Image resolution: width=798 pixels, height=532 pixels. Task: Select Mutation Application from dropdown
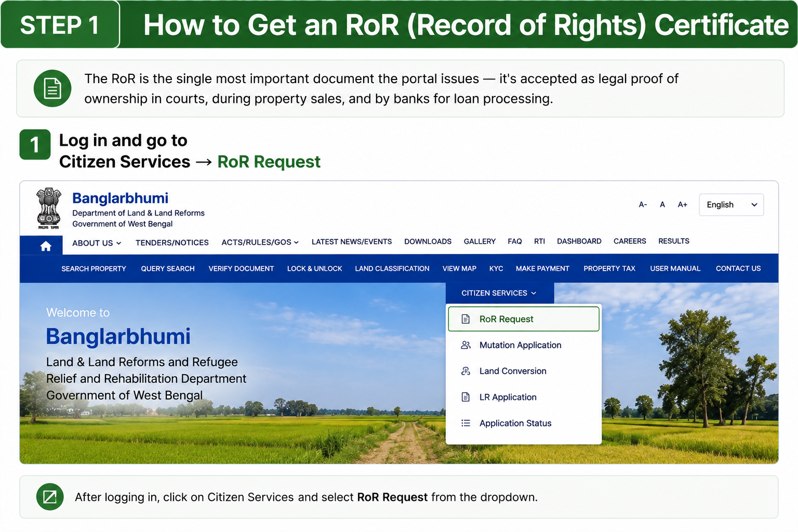(x=524, y=345)
